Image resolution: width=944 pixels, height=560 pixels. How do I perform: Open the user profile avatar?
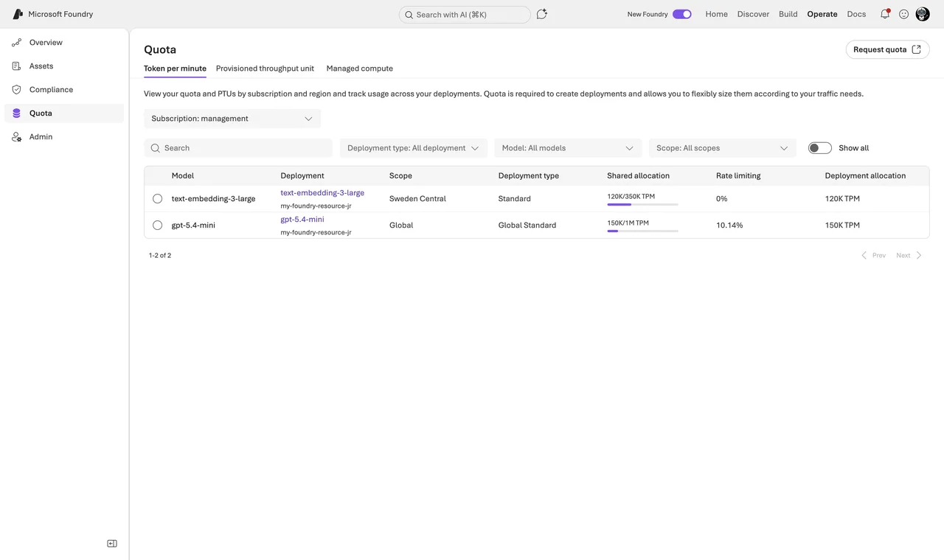point(923,14)
